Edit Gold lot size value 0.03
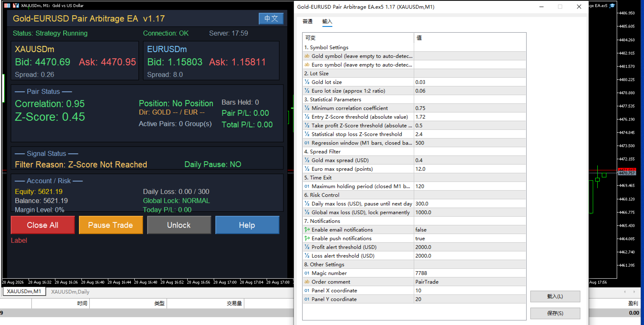This screenshot has width=644, height=325. (x=470, y=82)
